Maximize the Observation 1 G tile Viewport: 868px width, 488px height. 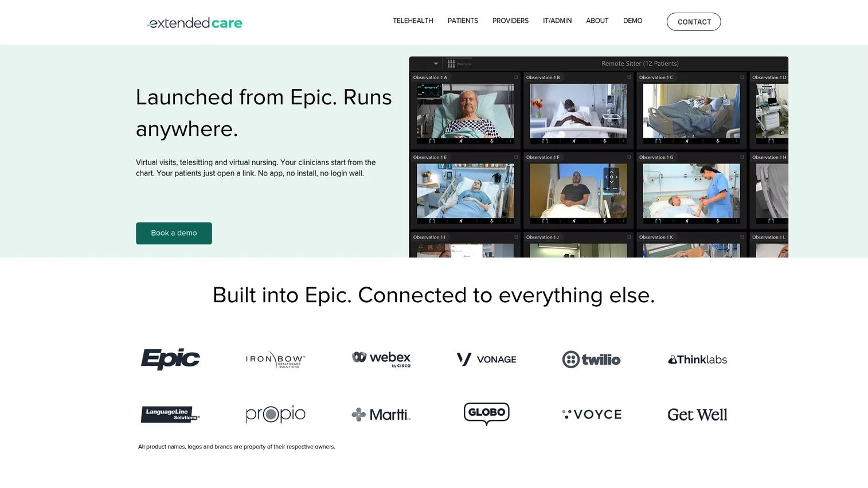coord(742,157)
